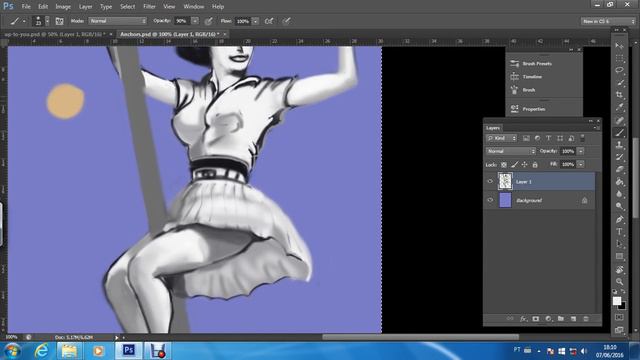The height and width of the screenshot is (360, 640).
Task: Open the Flow slider arrow
Action: [x=256, y=21]
